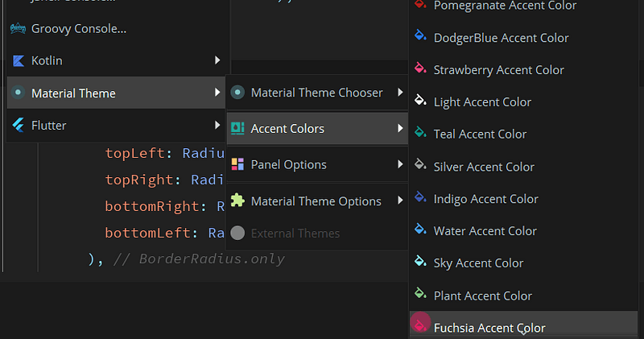Screen dimensions: 644x339
Task: Choose Sky Accent Color
Action: [x=523, y=263]
